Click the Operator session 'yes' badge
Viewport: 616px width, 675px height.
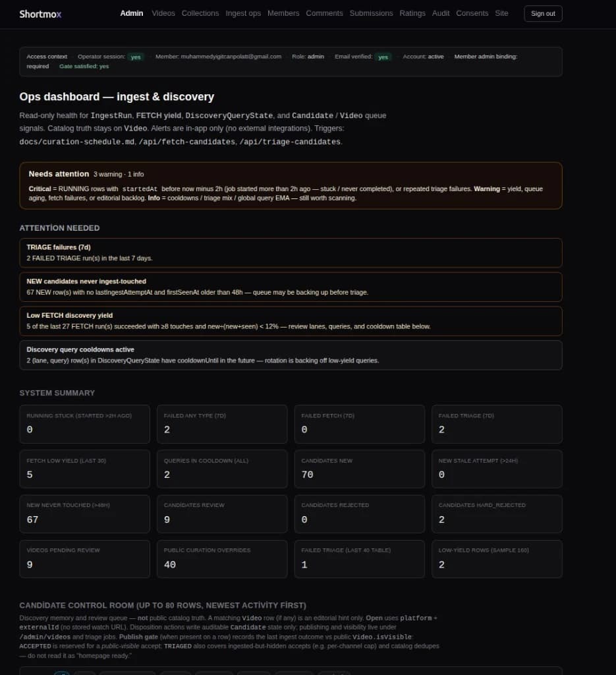(136, 57)
